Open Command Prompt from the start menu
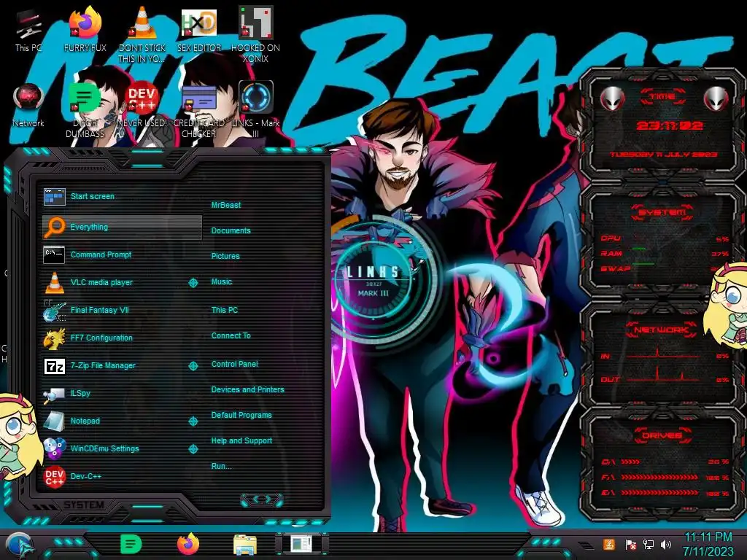The width and height of the screenshot is (747, 560). (x=123, y=254)
